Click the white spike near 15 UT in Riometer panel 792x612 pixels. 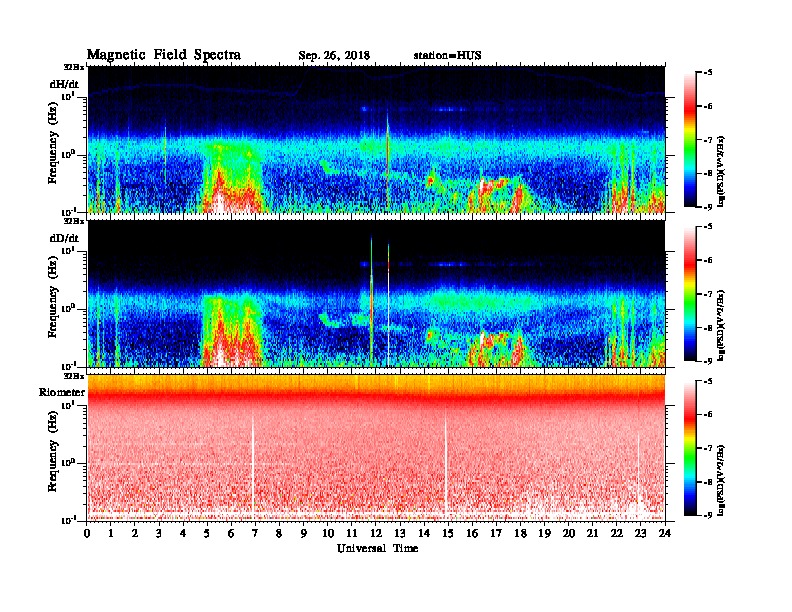(x=446, y=465)
